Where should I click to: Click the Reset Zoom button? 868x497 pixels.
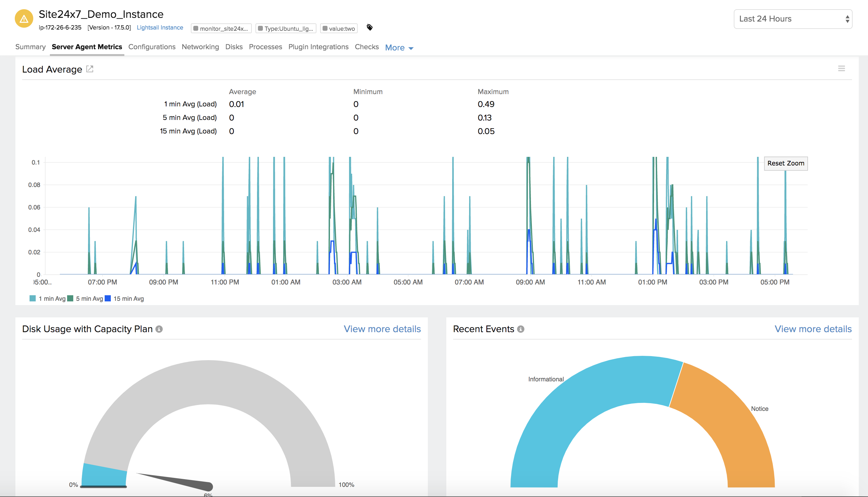(786, 163)
